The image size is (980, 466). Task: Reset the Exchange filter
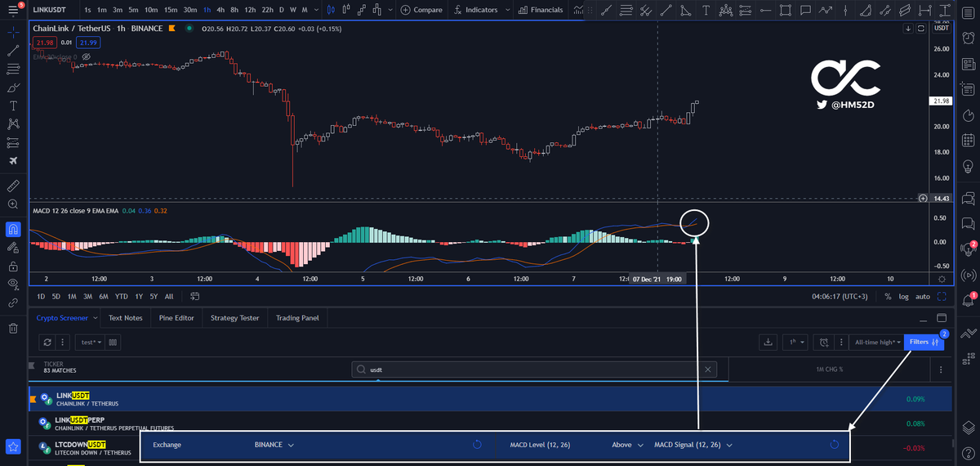(x=478, y=445)
